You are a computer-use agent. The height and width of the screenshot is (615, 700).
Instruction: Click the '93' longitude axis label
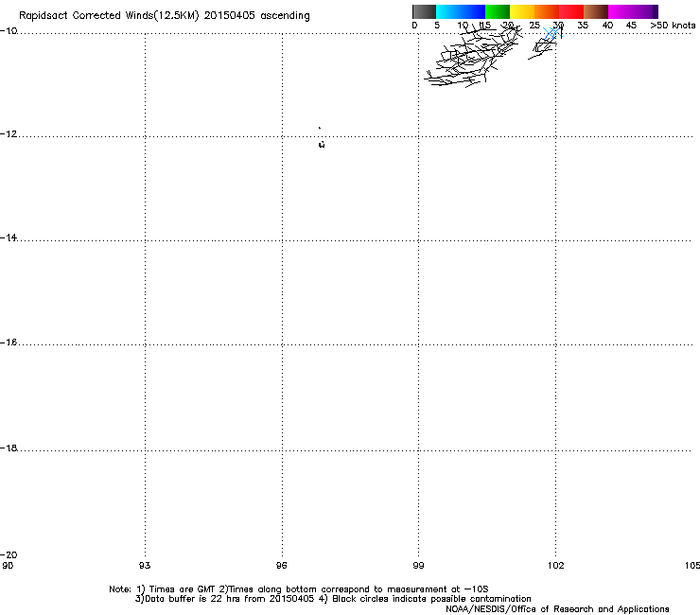click(x=145, y=566)
